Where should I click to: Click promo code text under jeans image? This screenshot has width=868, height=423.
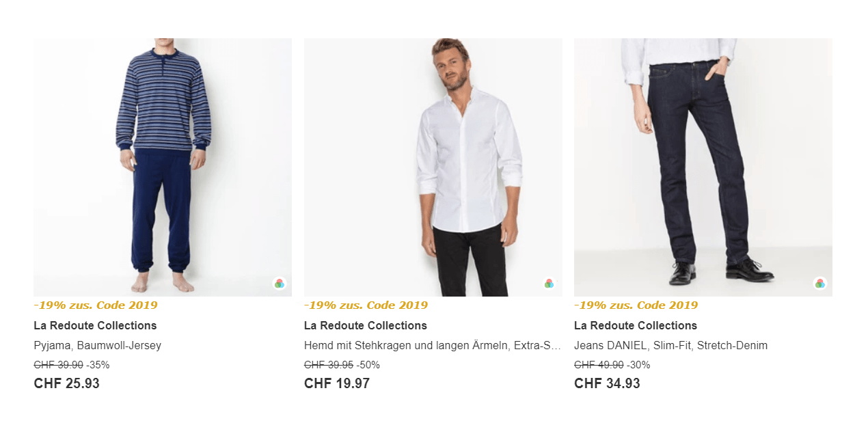[636, 305]
